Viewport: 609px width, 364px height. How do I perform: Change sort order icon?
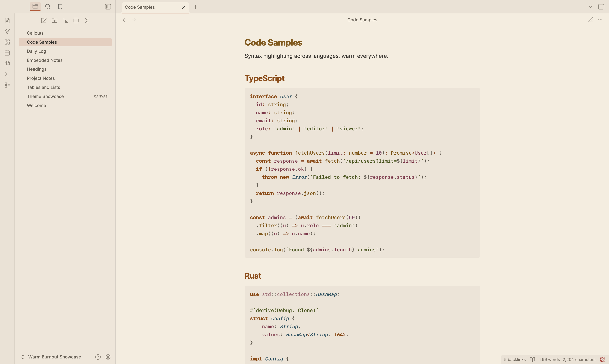tap(65, 20)
